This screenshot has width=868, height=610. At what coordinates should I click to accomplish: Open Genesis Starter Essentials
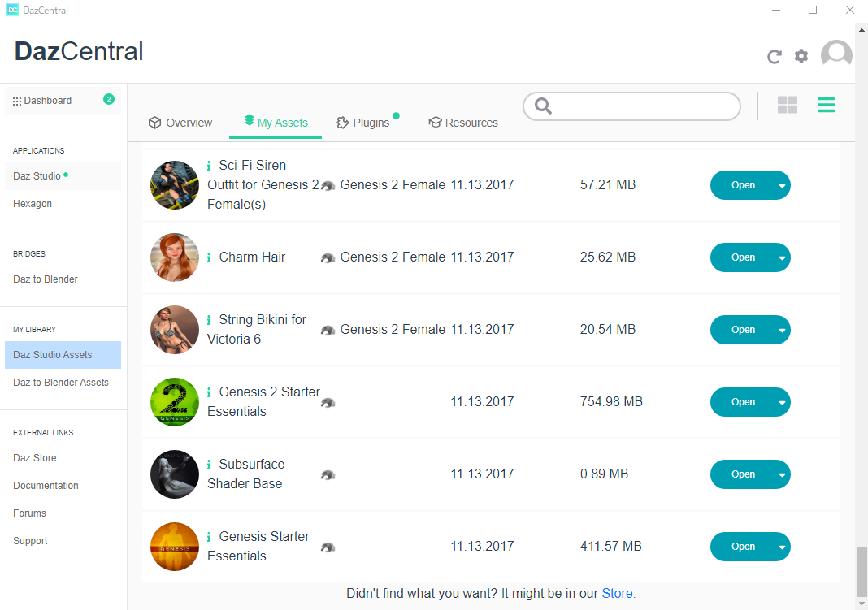(x=742, y=547)
